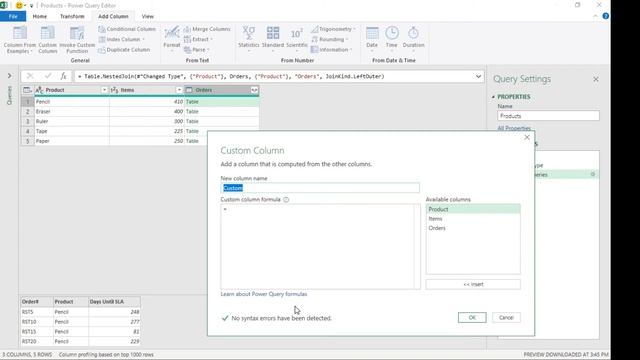Click the formula bar confirm checkmark
The image size is (640, 360).
(48, 76)
